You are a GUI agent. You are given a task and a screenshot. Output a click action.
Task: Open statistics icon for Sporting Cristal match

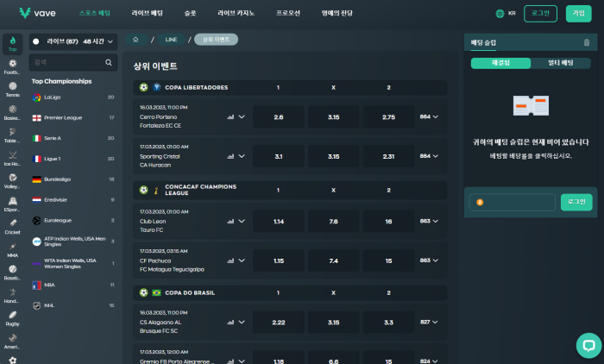[x=230, y=156]
